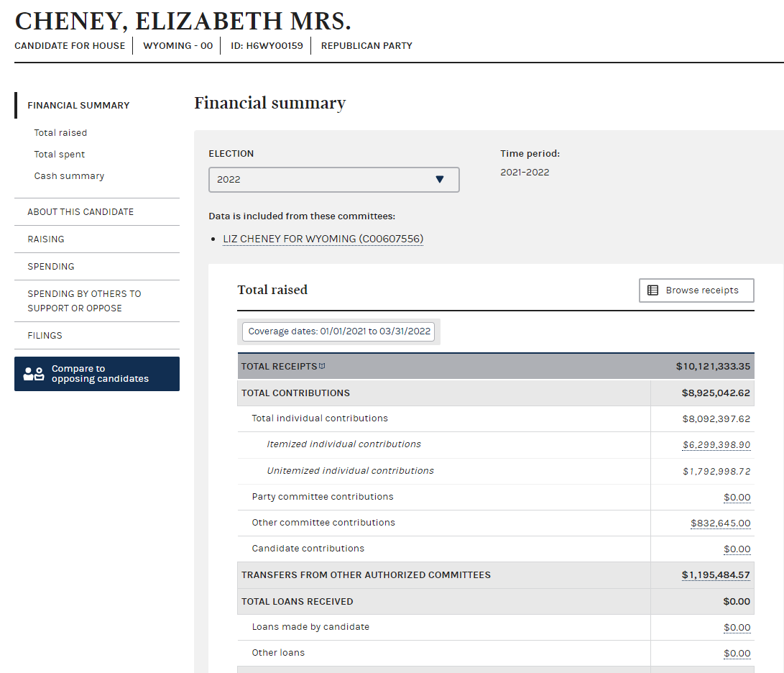The height and width of the screenshot is (673, 784).
Task: Click the Candidate For House label
Action: click(x=70, y=45)
